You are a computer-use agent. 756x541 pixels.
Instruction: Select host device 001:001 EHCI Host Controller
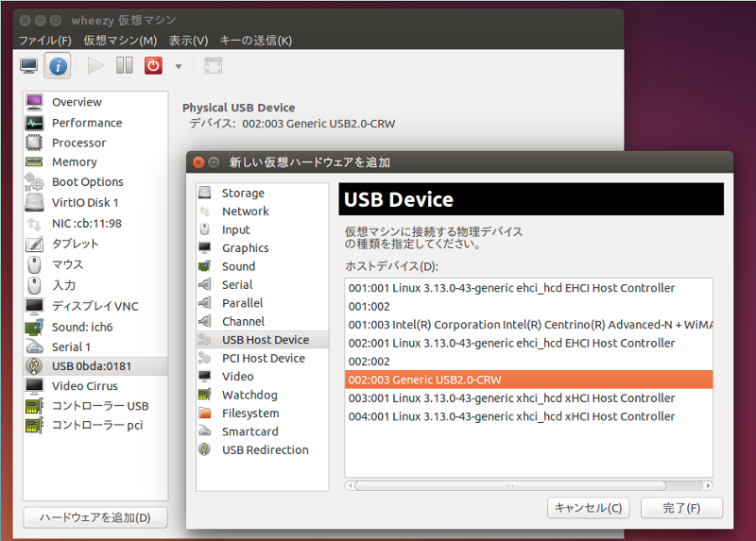click(x=529, y=288)
